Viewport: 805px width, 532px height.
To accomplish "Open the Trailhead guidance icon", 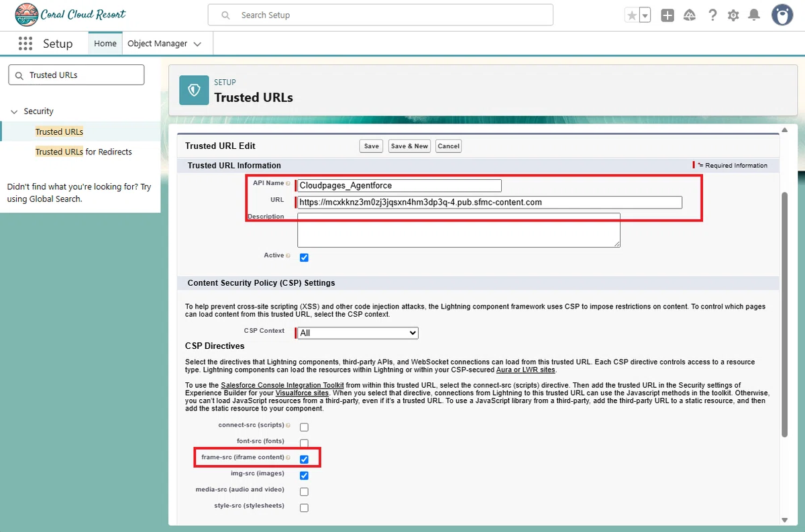I will click(690, 15).
